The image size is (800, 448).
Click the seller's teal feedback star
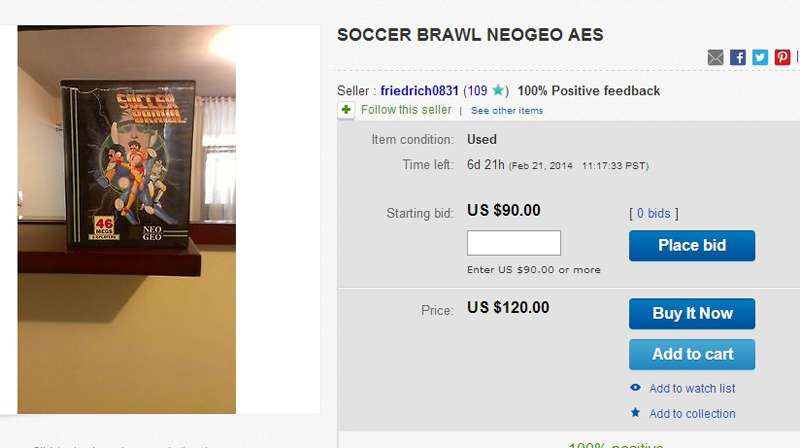(x=499, y=91)
